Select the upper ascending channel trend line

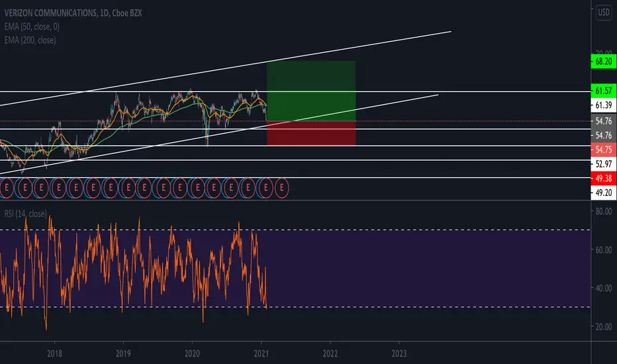[x=226, y=68]
